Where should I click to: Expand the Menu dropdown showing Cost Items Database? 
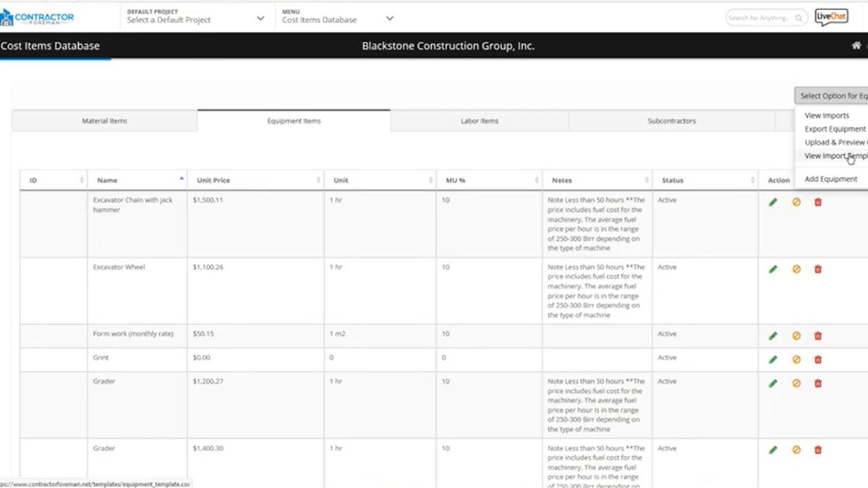point(336,20)
